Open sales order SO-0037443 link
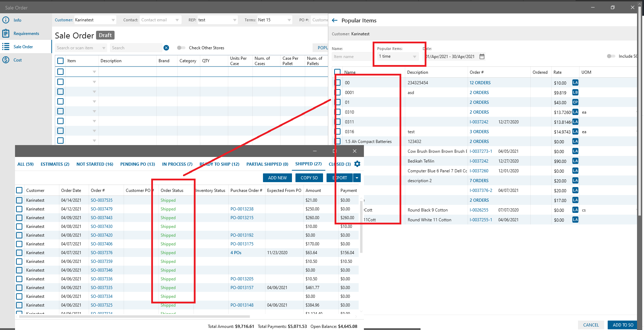The image size is (644, 330). pos(102,218)
